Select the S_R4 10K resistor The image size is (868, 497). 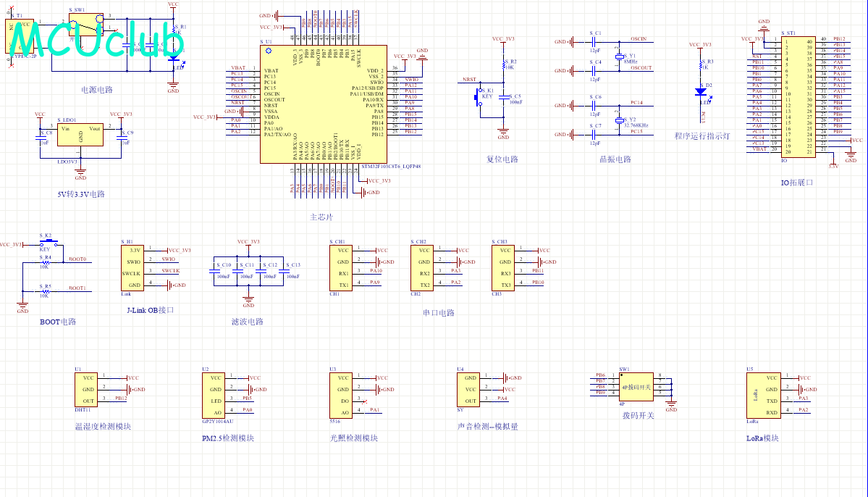pyautogui.click(x=46, y=262)
